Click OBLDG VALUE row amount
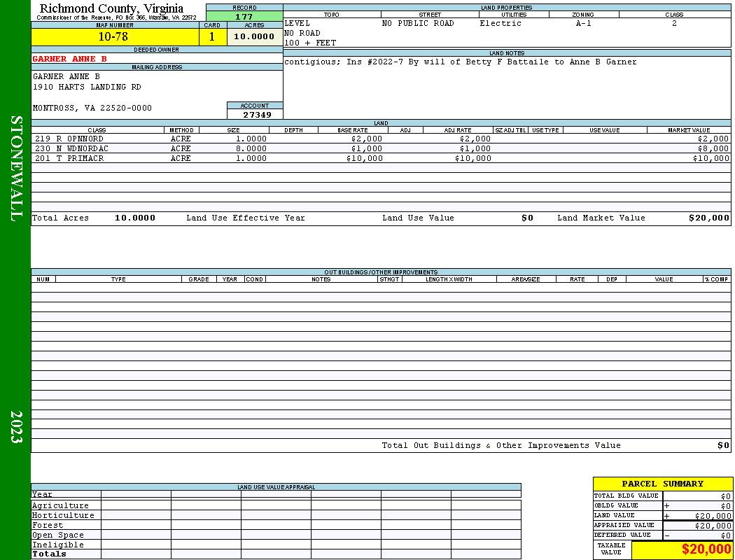This screenshot has height=560, width=735. click(x=726, y=505)
